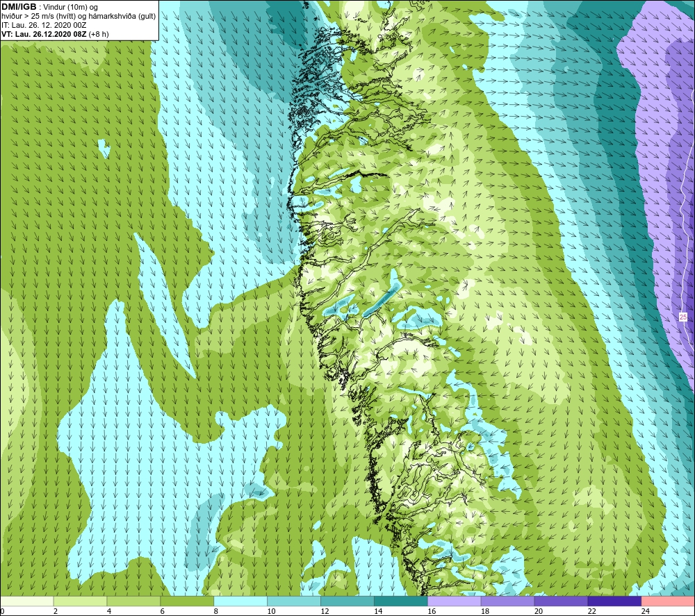Click the legend value '22'

pyautogui.click(x=591, y=611)
